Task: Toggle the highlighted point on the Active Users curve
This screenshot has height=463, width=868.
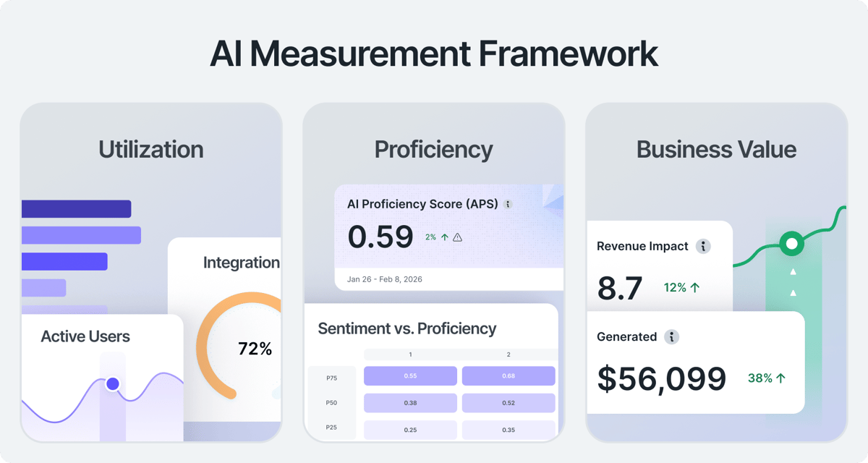Action: [x=113, y=385]
